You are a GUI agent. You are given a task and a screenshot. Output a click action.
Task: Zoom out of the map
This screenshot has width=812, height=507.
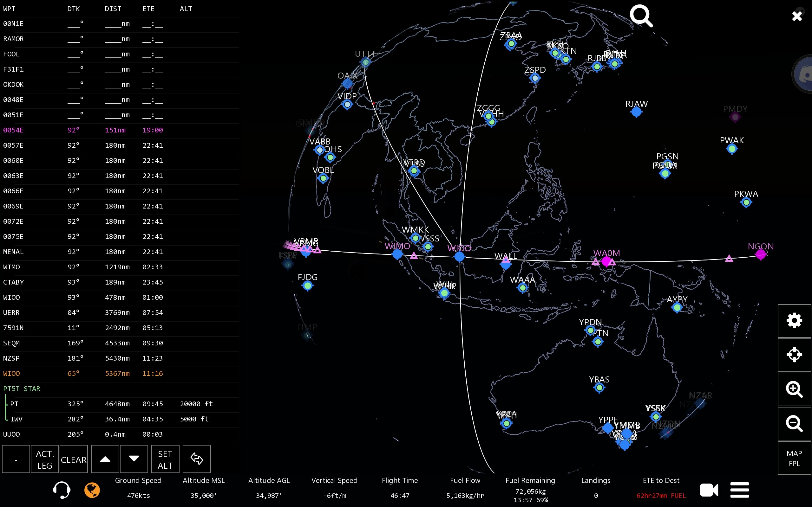click(x=794, y=424)
